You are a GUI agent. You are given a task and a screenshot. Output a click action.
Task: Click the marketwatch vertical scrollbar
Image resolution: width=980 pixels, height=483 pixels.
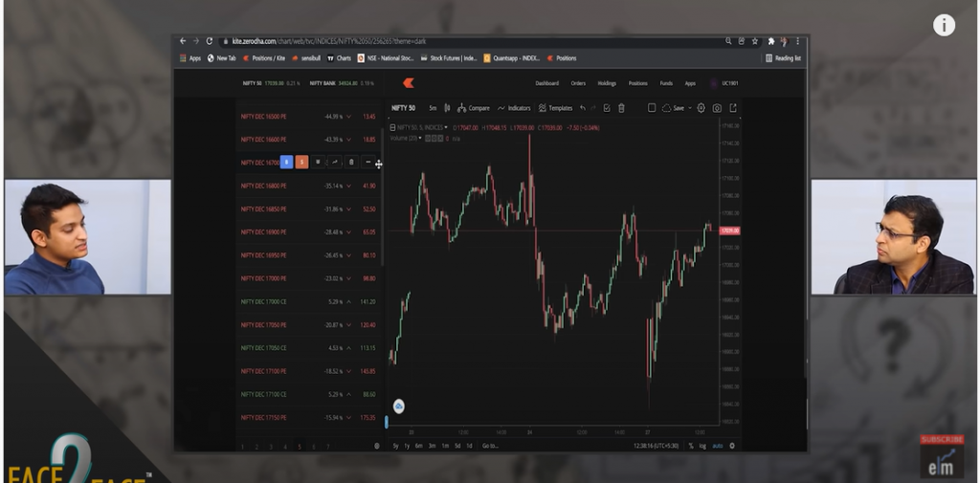point(382,197)
